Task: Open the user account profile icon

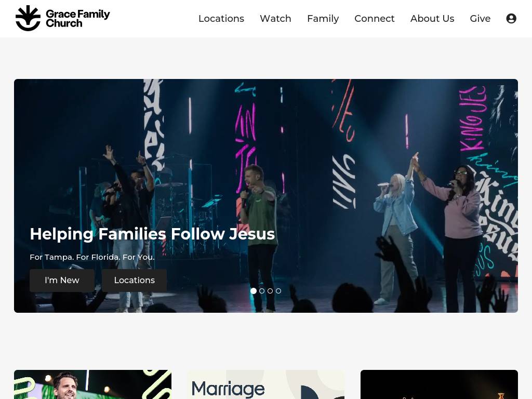Action: click(x=511, y=18)
